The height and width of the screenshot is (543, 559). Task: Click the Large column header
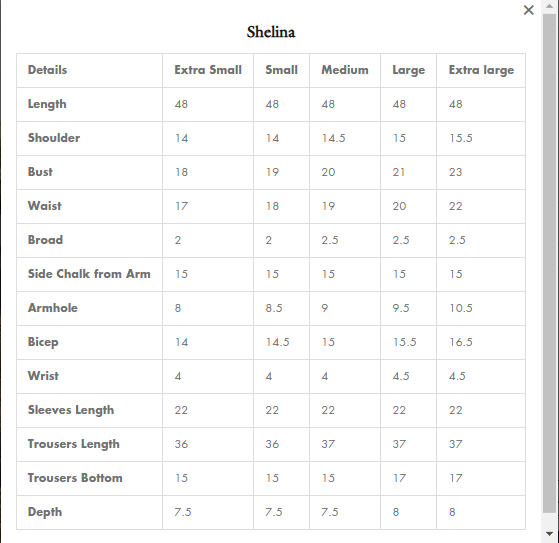(409, 70)
